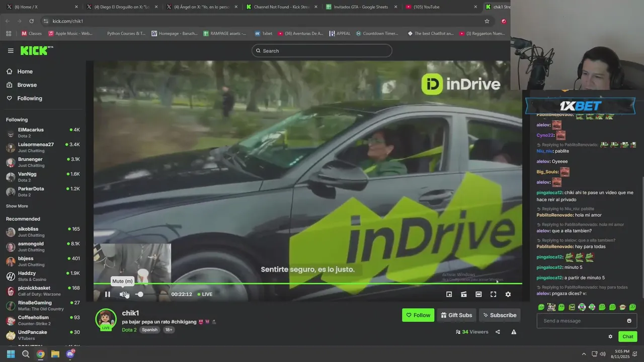Share the stream with the share icon
The image size is (644, 362).
(x=498, y=332)
